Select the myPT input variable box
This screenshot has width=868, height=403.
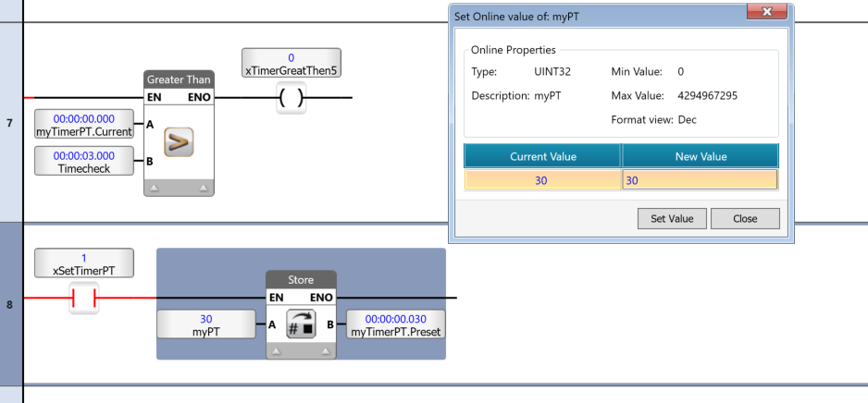click(x=206, y=324)
